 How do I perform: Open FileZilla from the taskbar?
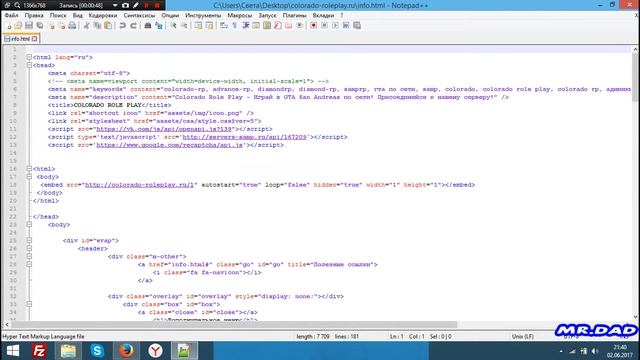tap(39, 351)
